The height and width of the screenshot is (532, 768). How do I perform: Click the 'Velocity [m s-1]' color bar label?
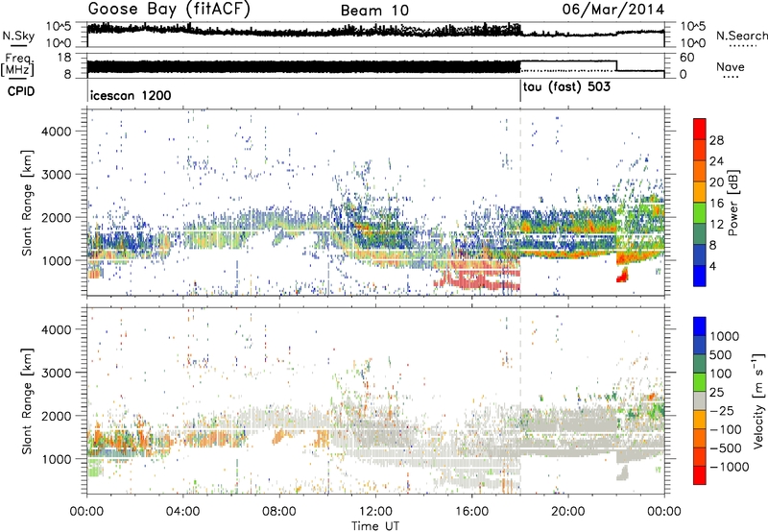pyautogui.click(x=758, y=400)
